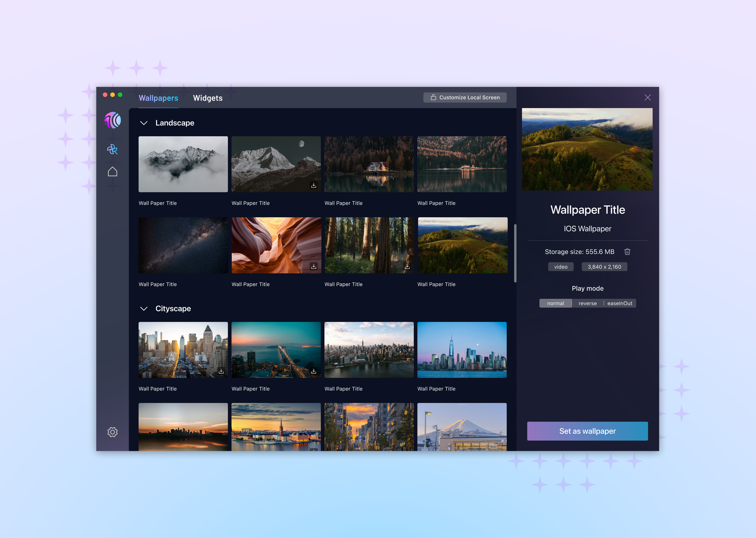This screenshot has width=756, height=538.
Task: Switch to the Wallpapers tab
Action: 158,98
